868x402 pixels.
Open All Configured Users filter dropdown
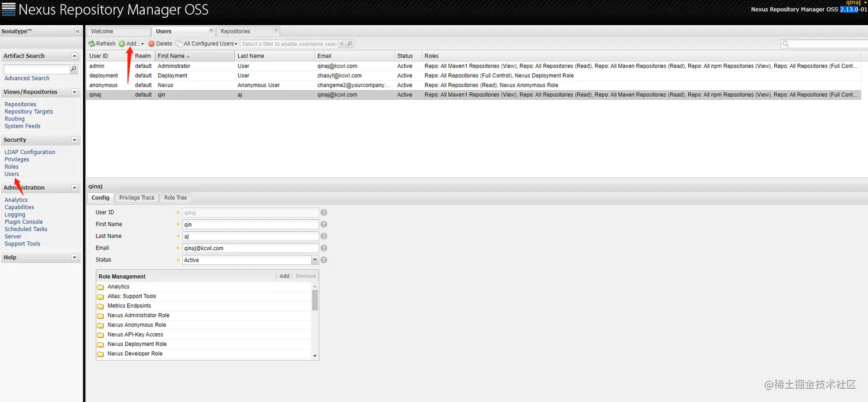pyautogui.click(x=207, y=44)
